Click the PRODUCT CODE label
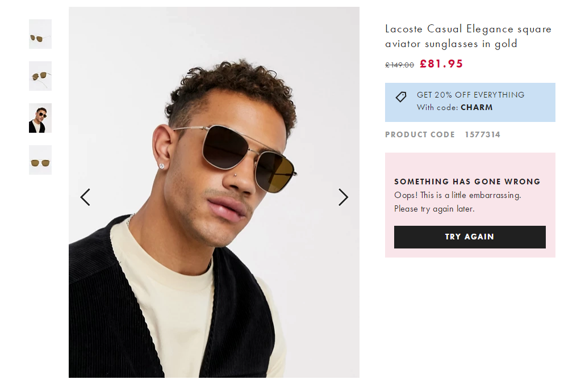 [420, 134]
